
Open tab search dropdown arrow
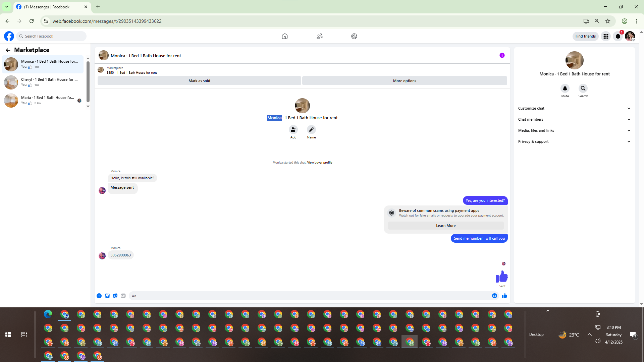pos(7,7)
